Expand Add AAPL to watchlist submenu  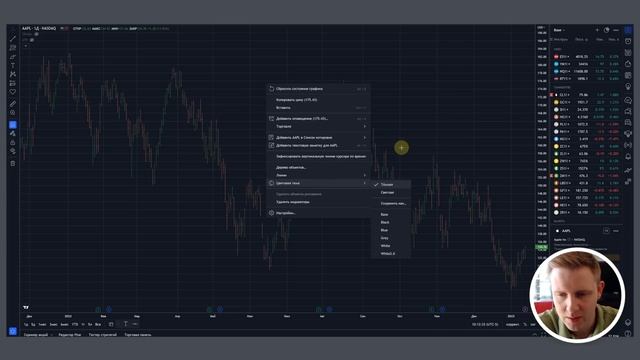tap(318, 138)
